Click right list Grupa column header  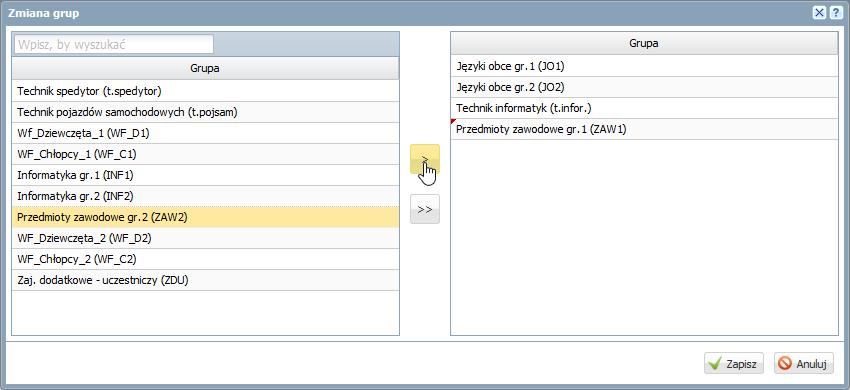coord(644,43)
